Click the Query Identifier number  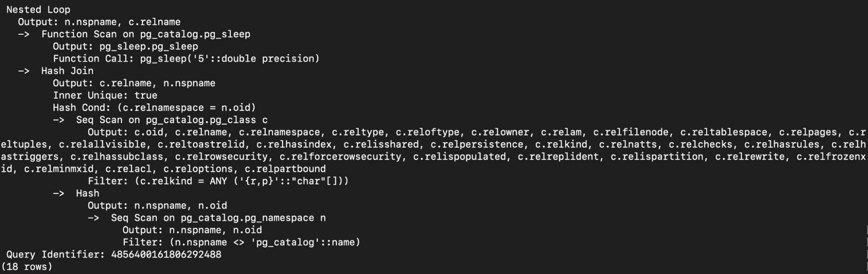(x=166, y=254)
